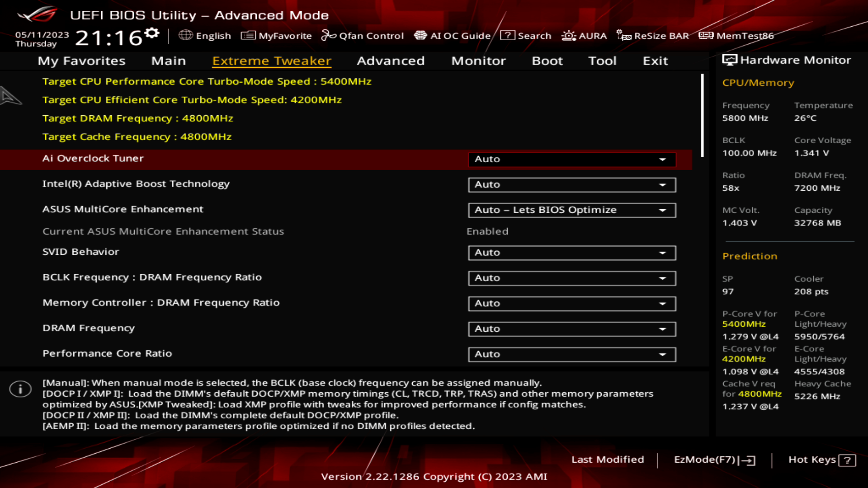Open BCLK Frequency DRAM Ratio dropdown
Screen dimensions: 868x488
coord(572,278)
